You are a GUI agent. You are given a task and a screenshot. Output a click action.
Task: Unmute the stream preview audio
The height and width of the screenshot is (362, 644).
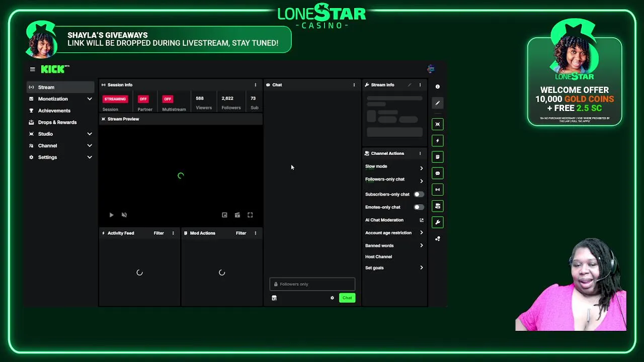point(124,215)
